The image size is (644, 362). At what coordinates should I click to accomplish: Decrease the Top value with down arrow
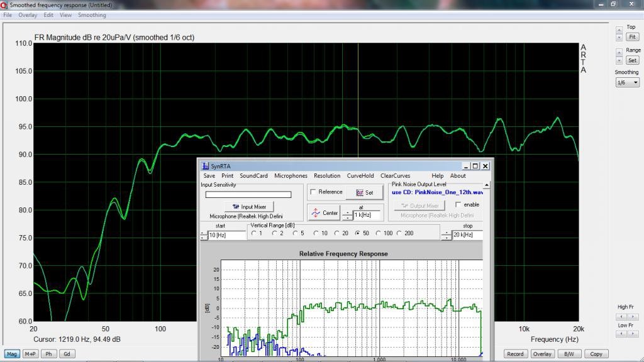[x=619, y=37]
